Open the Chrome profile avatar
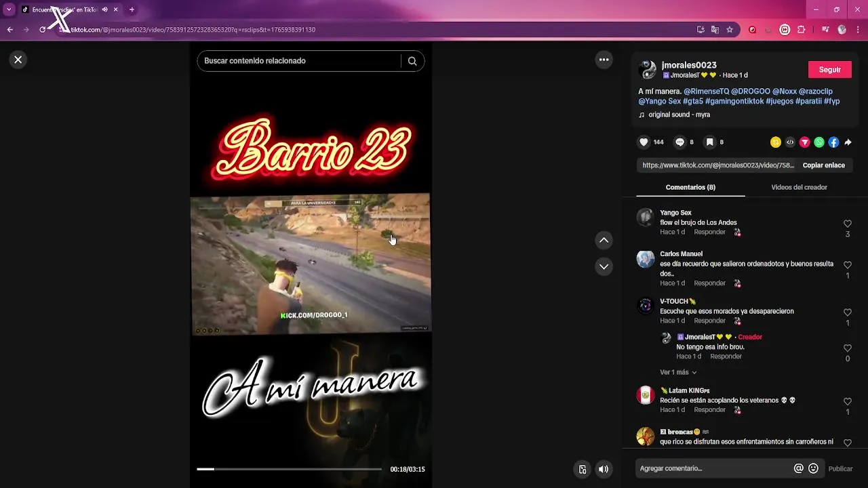The height and width of the screenshot is (488, 868). click(x=842, y=30)
